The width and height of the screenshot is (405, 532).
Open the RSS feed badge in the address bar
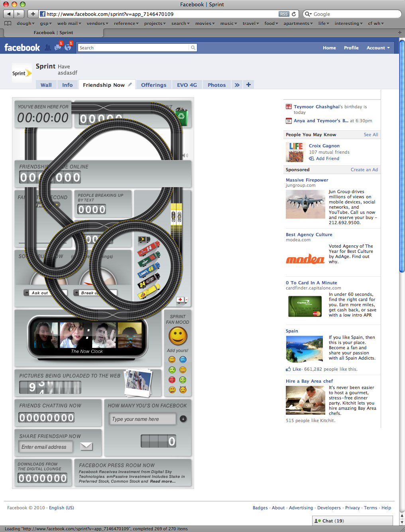coord(284,14)
